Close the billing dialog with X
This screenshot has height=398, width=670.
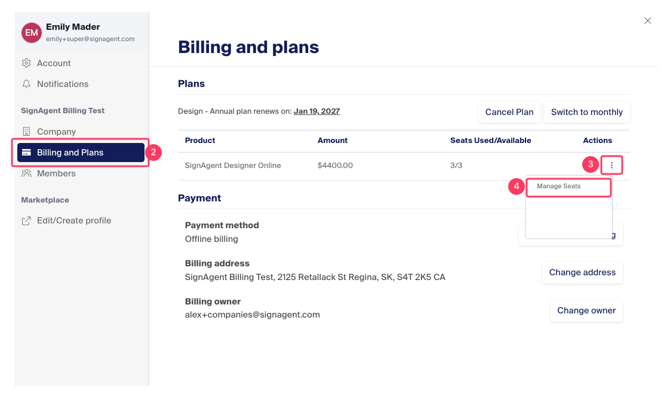click(647, 21)
